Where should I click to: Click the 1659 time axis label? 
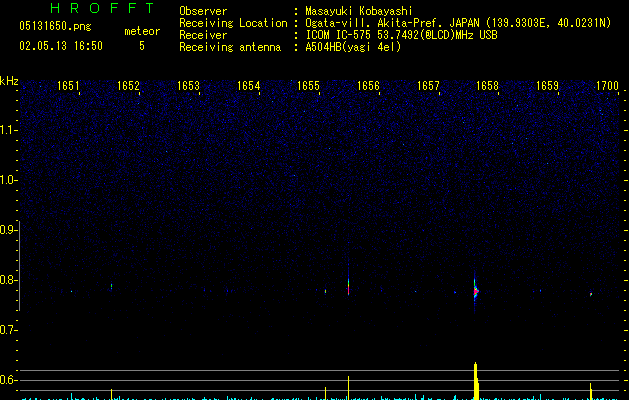click(547, 86)
